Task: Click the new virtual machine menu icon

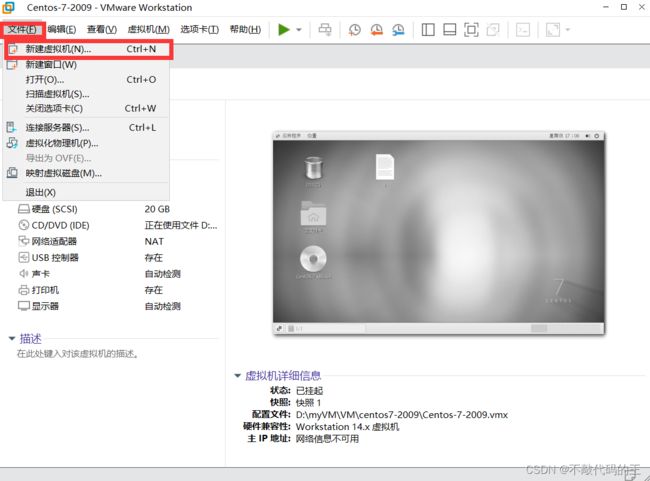Action: [x=13, y=49]
